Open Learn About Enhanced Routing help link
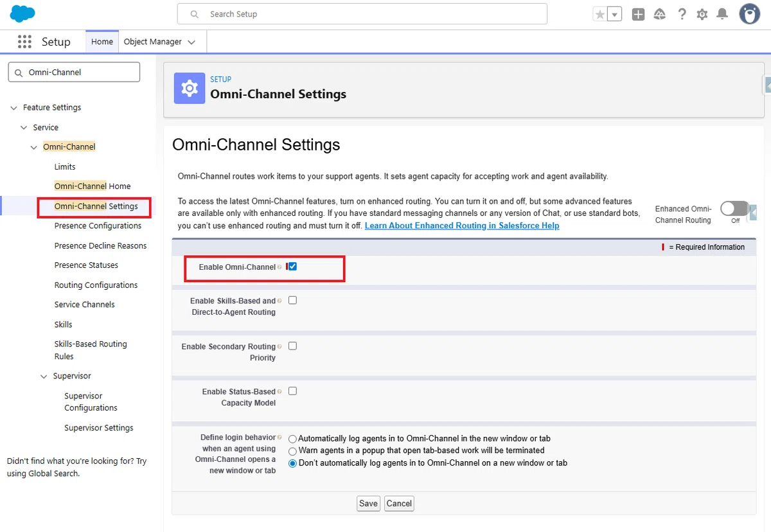The image size is (771, 532). point(462,226)
